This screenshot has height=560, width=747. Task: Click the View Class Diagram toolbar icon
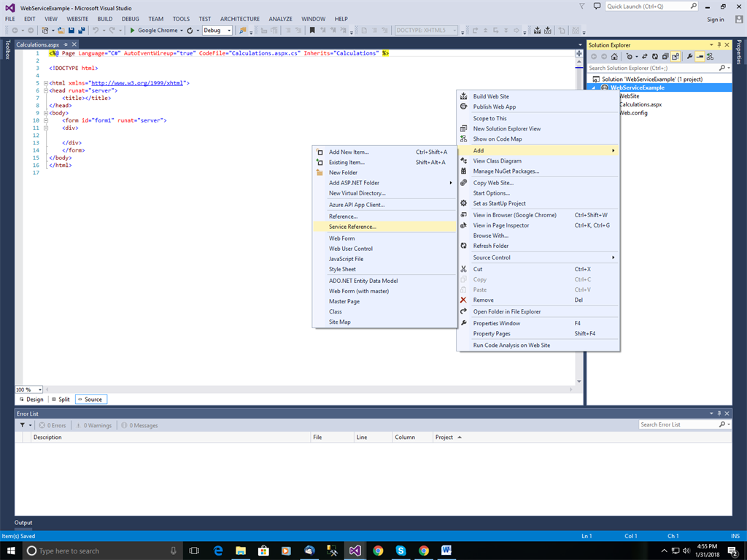point(709,56)
